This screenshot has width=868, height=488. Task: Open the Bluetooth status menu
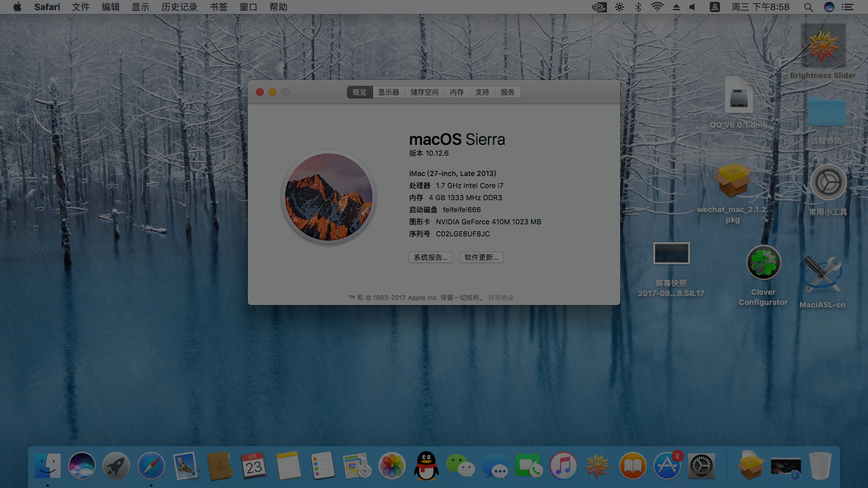point(639,7)
